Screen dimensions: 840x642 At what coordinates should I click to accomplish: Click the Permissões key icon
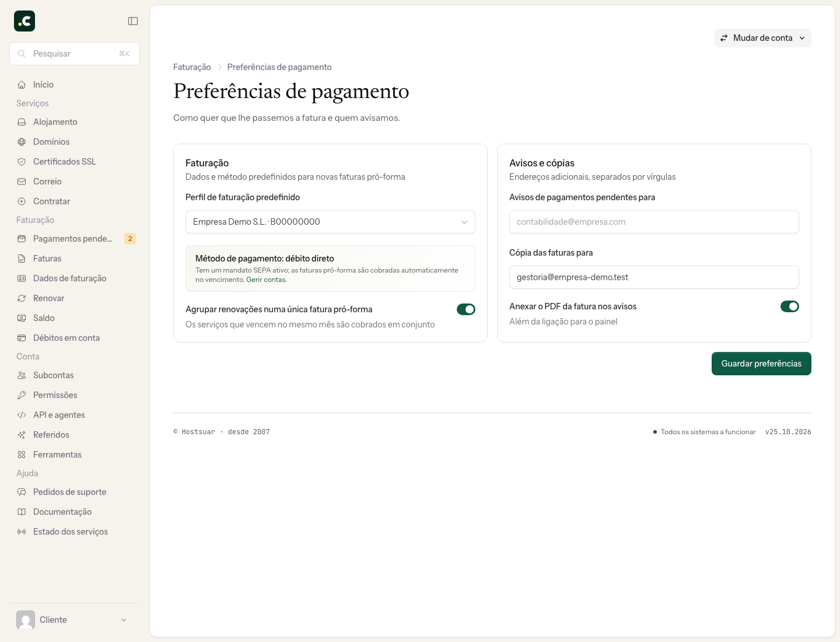22,395
